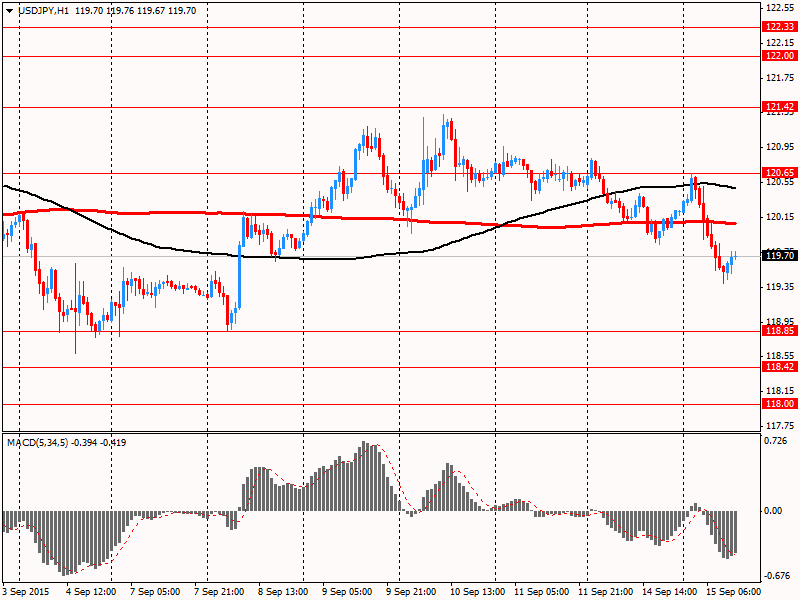The height and width of the screenshot is (600, 800).
Task: Select the 10 Sep 13:00 time label
Action: (x=477, y=592)
